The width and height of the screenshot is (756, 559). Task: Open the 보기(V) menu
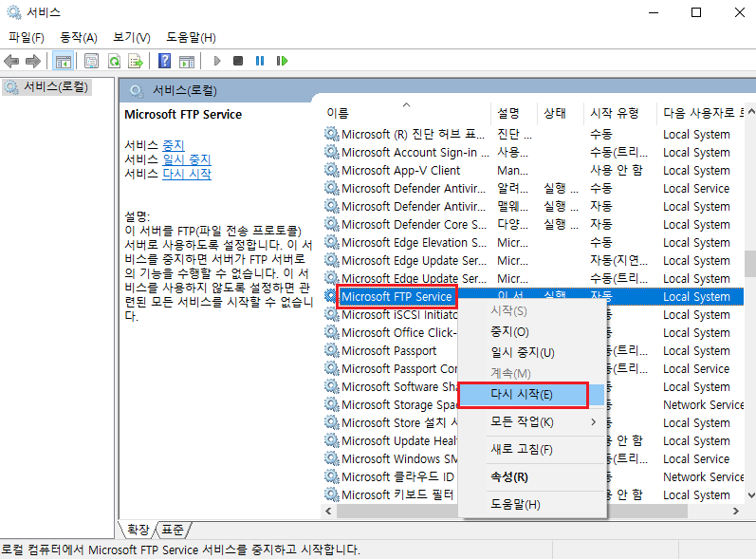click(132, 37)
